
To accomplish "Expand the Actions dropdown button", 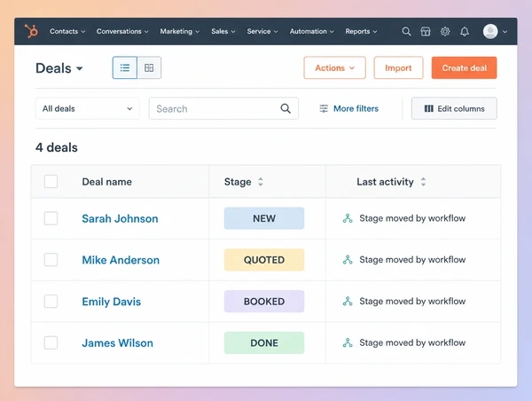I will tap(334, 68).
